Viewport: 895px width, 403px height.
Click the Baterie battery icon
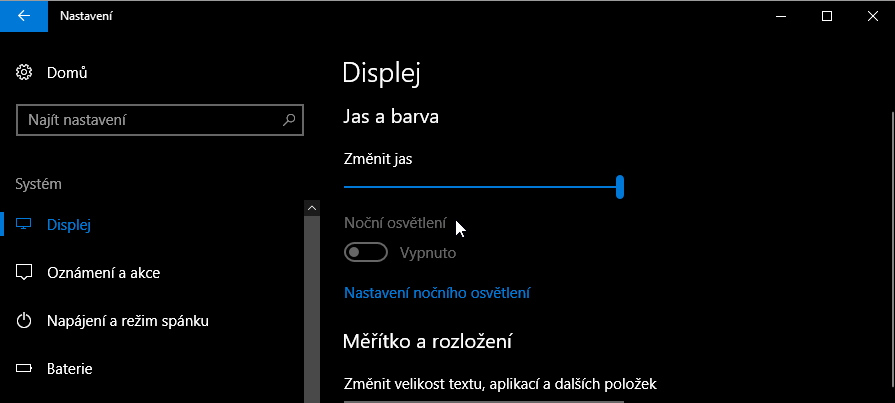pyautogui.click(x=25, y=369)
